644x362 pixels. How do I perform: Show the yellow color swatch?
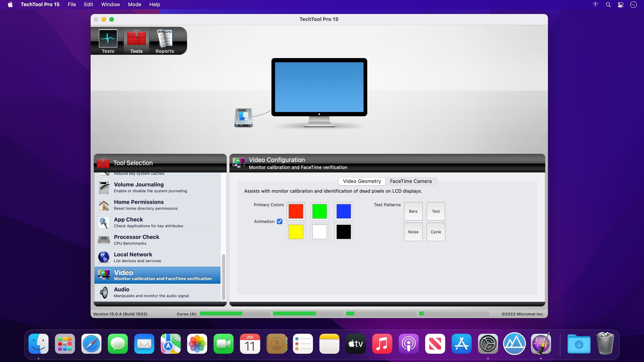296,232
